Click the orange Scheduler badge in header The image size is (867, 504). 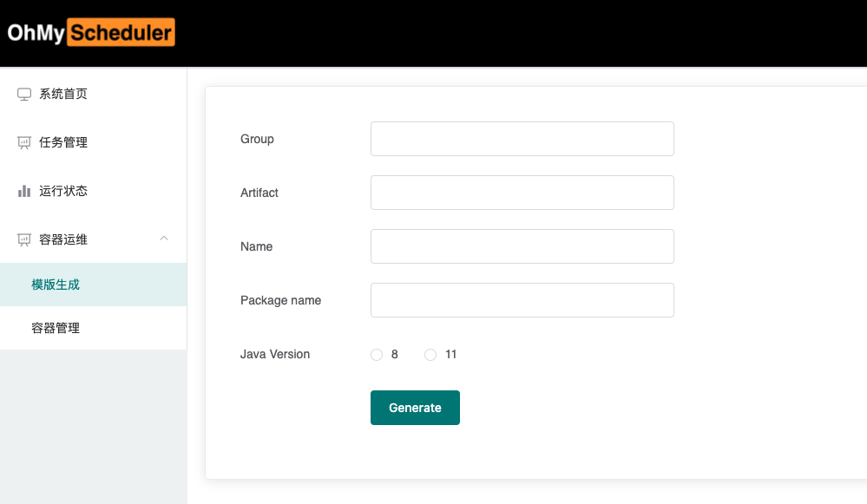click(x=122, y=33)
